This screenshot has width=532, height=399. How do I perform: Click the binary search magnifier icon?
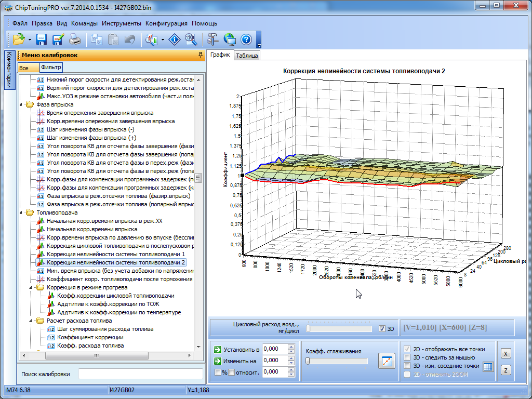point(191,39)
